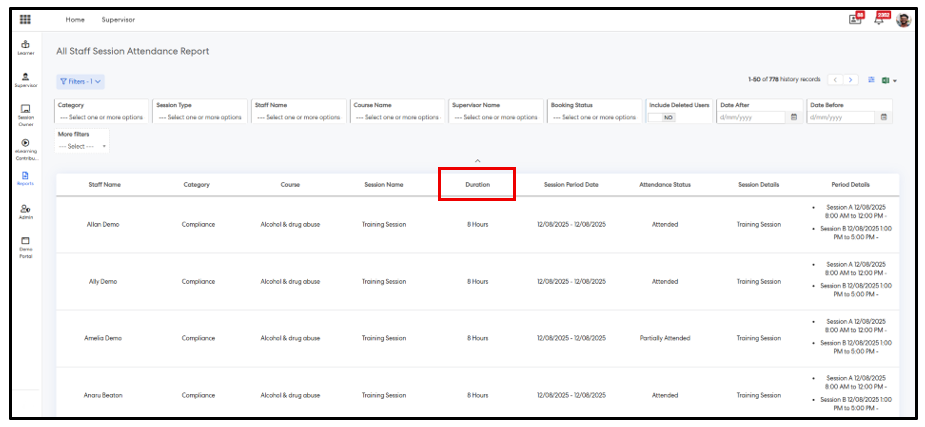Go to next page of records
Screen dimensions: 925x427
tap(851, 80)
